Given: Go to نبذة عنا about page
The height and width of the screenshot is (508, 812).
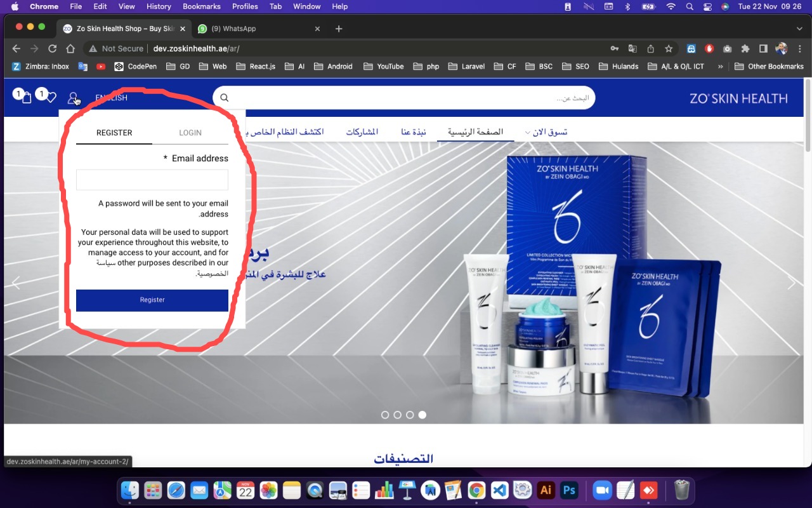Looking at the screenshot, I should click(x=413, y=131).
